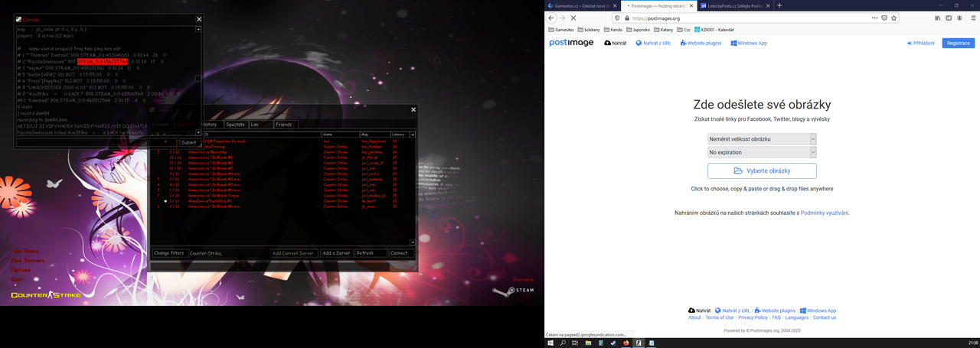Click the tracking protection shield icon

[x=618, y=18]
